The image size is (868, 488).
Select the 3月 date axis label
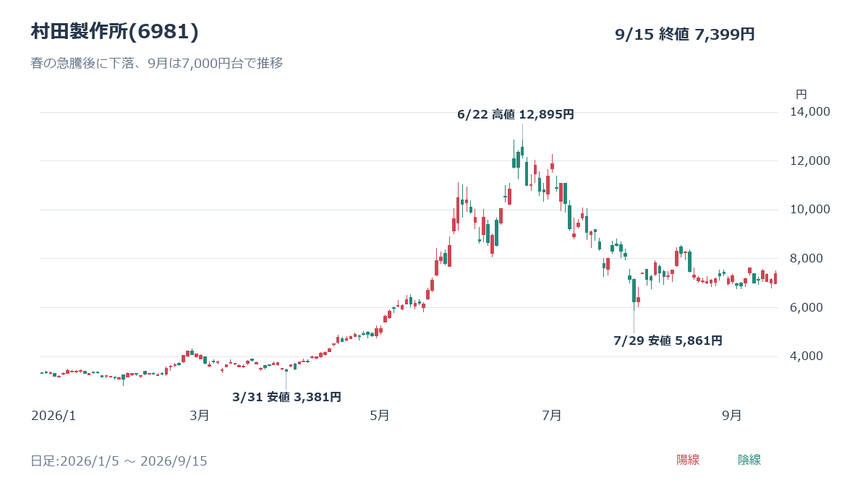click(200, 416)
